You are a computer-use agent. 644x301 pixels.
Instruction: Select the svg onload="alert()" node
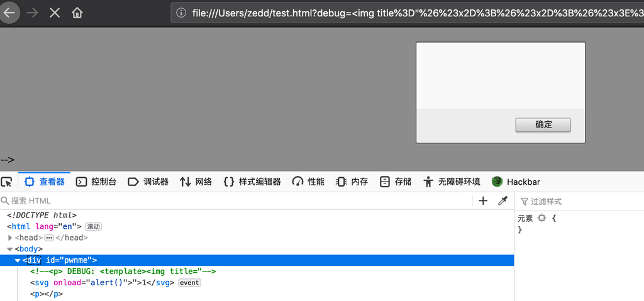tap(103, 283)
